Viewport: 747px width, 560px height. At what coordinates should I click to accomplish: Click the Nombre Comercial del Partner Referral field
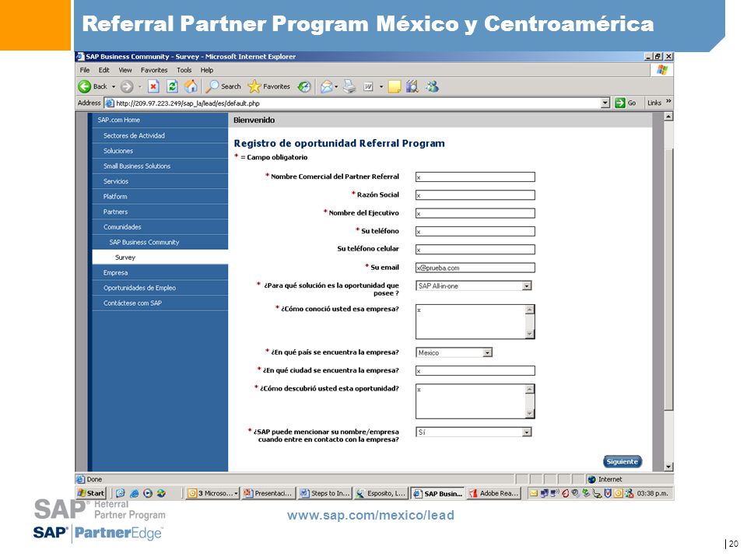[x=475, y=177]
